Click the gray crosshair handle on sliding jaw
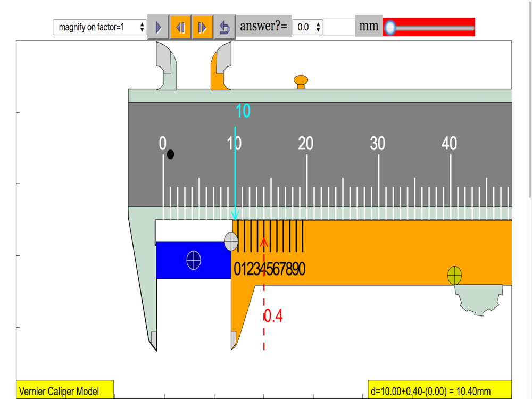Viewport: 532px width, 399px height. pos(231,241)
